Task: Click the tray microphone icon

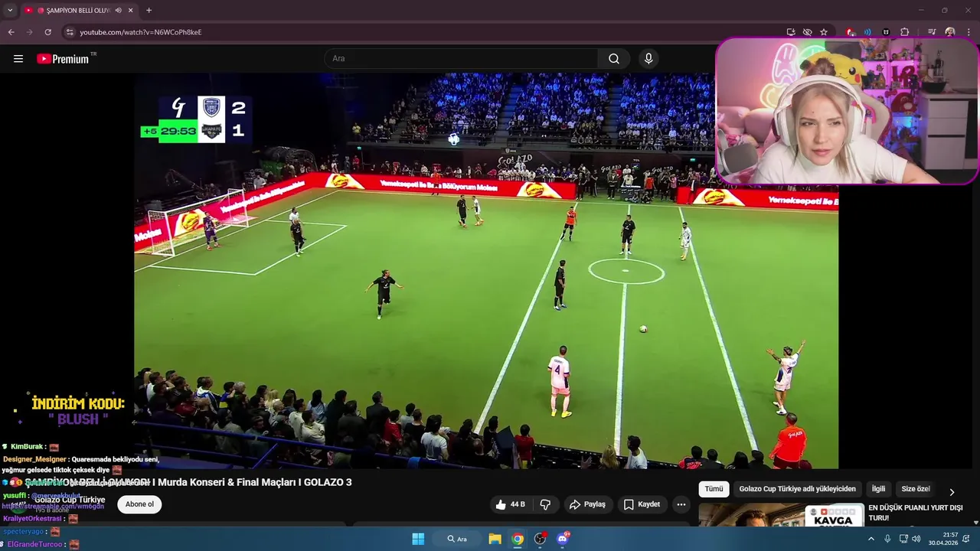Action: click(x=887, y=539)
